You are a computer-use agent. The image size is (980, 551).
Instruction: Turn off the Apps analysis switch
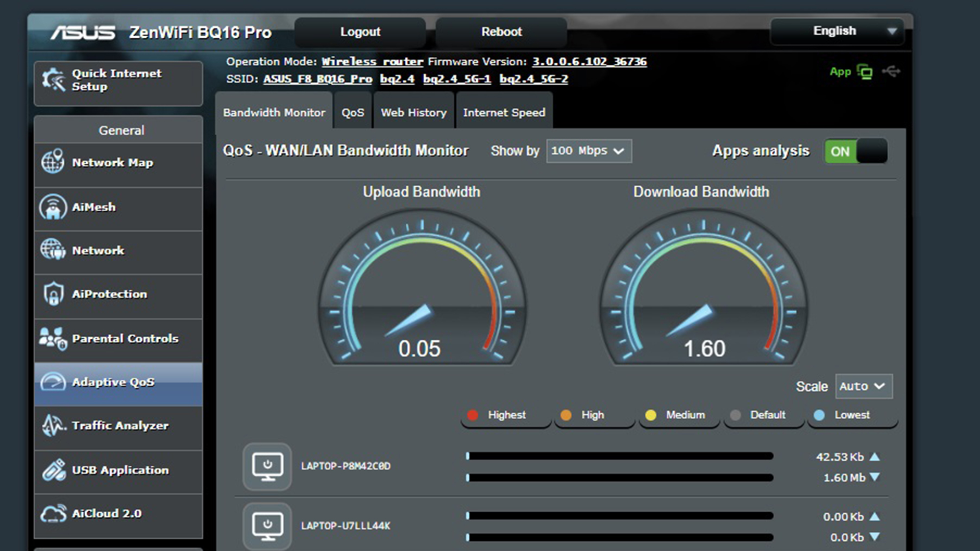(x=856, y=151)
